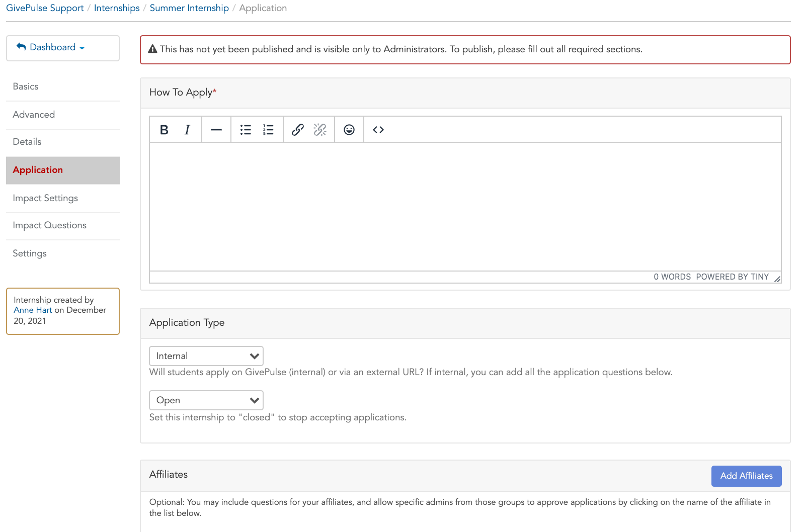Click inside the How To Apply text area

pos(465,207)
